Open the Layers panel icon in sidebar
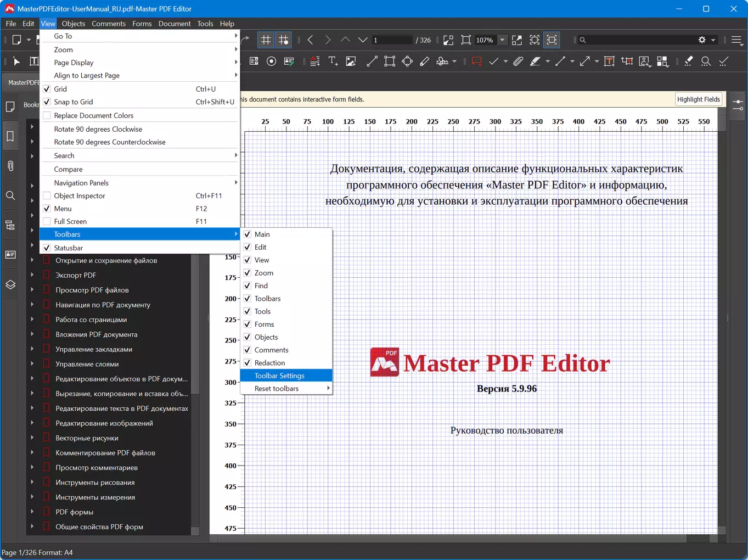Image resolution: width=748 pixels, height=560 pixels. [x=10, y=284]
